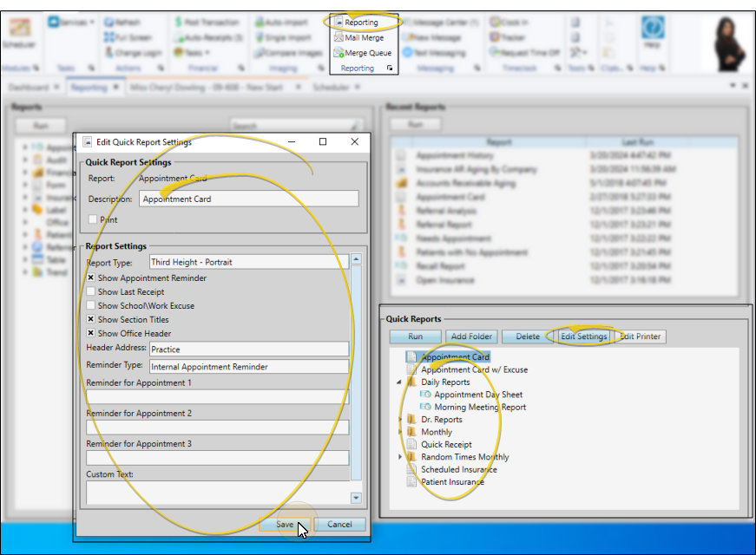The width and height of the screenshot is (756, 555).
Task: Select Patient Insurance in Quick Reports
Action: coord(452,481)
